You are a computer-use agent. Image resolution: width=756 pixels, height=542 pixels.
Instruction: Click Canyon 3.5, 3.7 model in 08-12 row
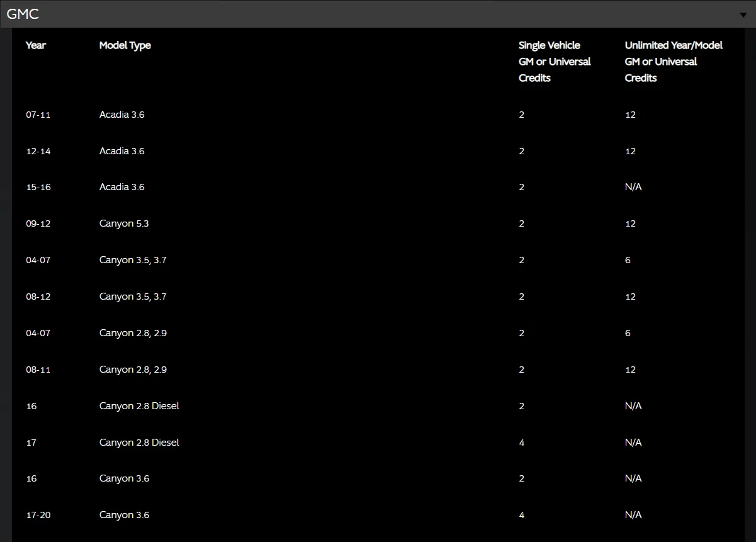coord(133,296)
